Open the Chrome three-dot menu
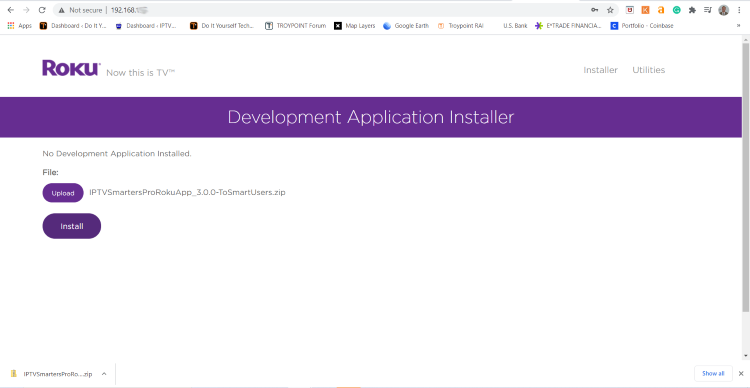 coord(739,10)
